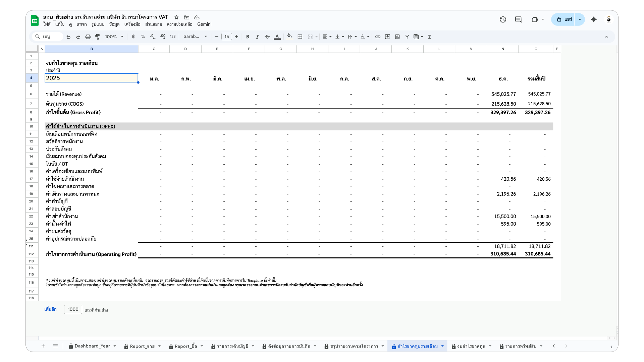
Task: Open vertical align dropdown
Action: click(x=339, y=37)
